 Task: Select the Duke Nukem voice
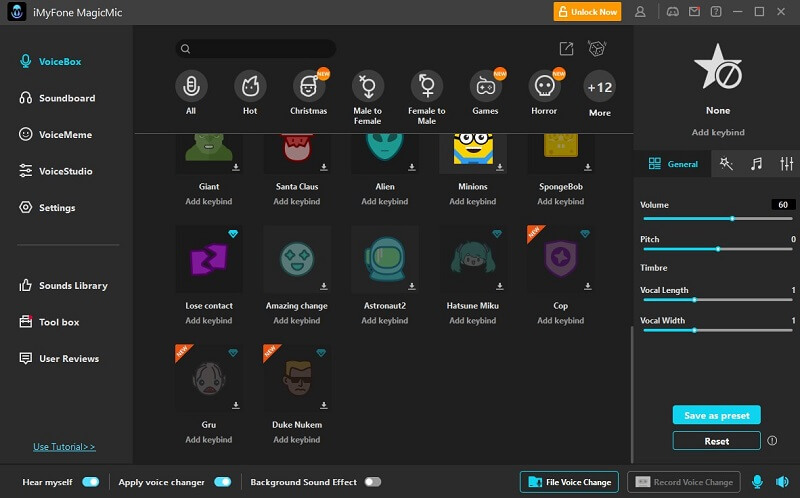tap(297, 378)
